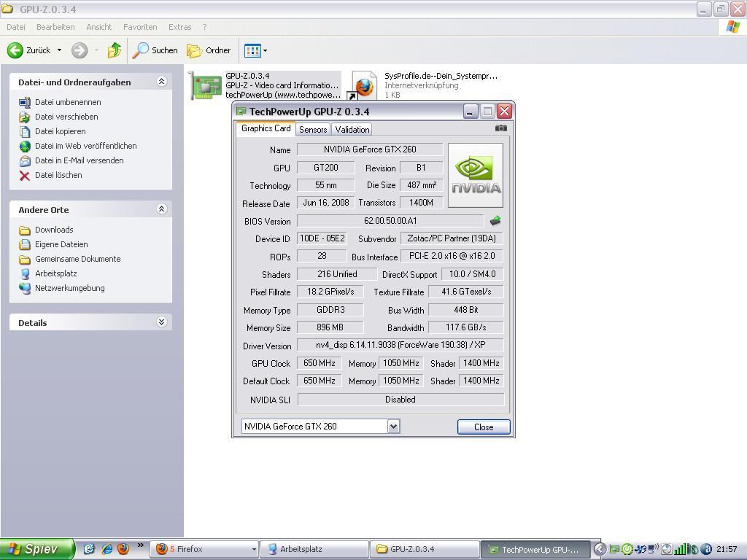Click the views layout icon
This screenshot has width=747, height=560.
[x=252, y=50]
